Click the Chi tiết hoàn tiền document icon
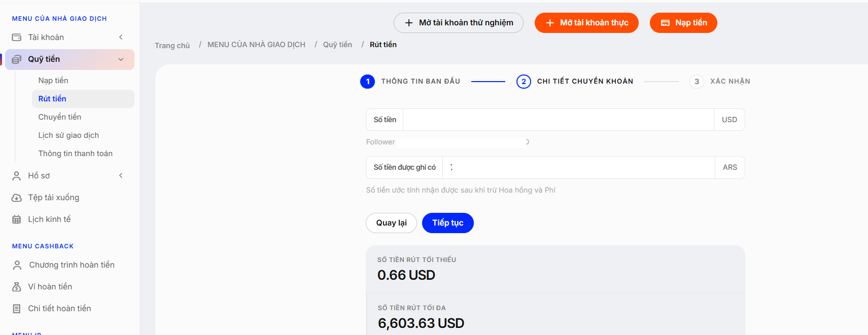This screenshot has height=335, width=868. (17, 309)
